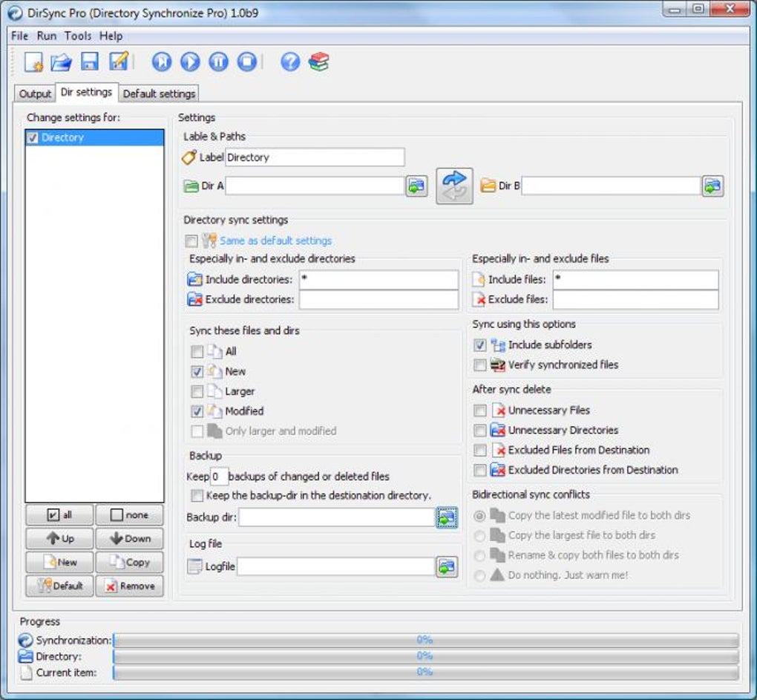
Task: Check Unnecessary Files delete option
Action: click(480, 410)
